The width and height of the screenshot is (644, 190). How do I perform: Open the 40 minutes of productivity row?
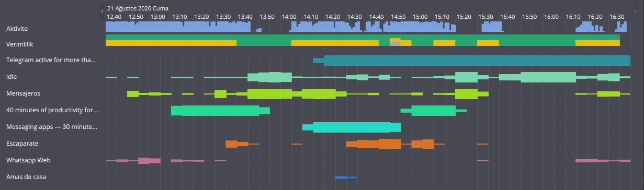[x=52, y=110]
